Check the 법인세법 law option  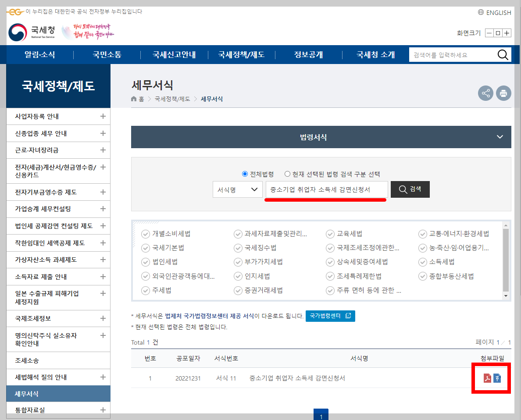(146, 262)
